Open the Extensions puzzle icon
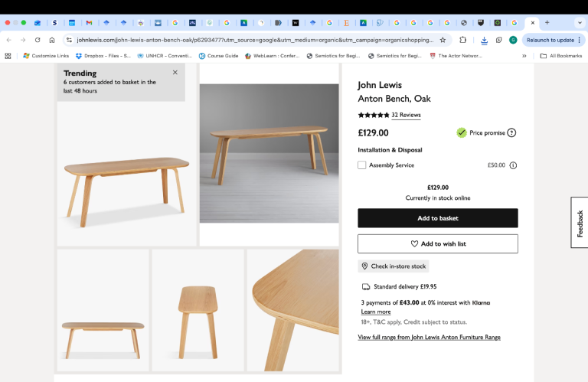The height and width of the screenshot is (382, 588). (x=462, y=40)
